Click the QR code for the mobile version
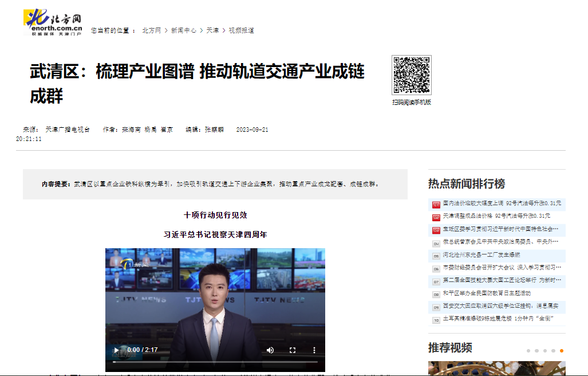This screenshot has height=376, width=588. point(411,75)
